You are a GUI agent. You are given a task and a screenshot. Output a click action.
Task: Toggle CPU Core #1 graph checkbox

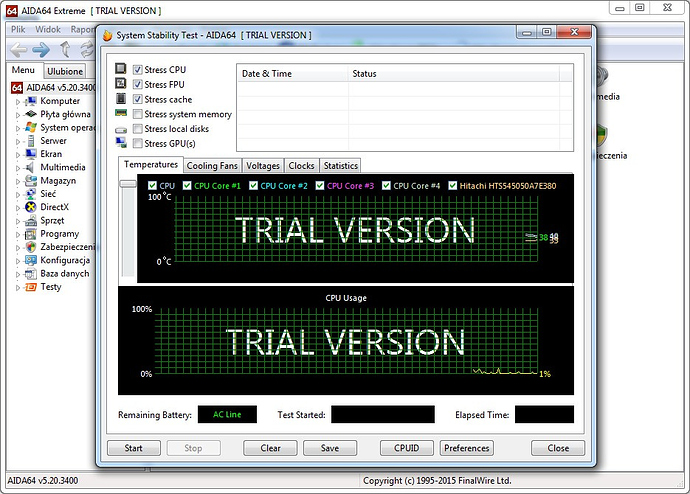click(x=187, y=186)
